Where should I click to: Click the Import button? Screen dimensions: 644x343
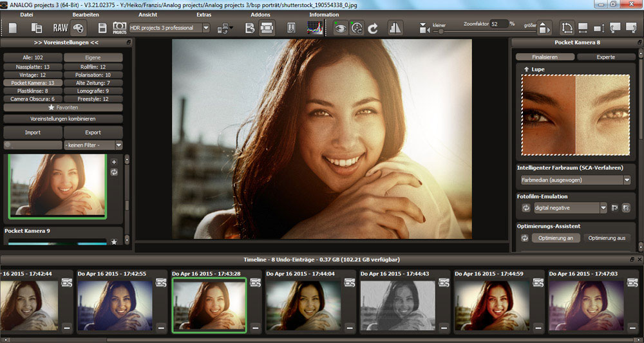click(x=32, y=133)
